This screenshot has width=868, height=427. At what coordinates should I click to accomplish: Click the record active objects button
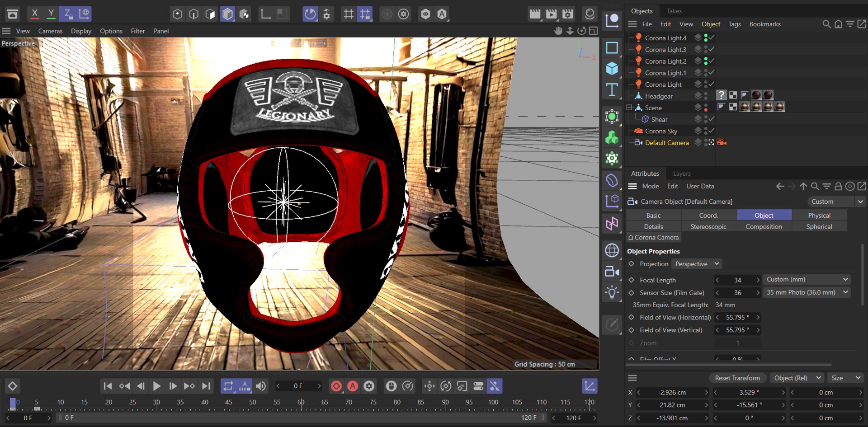coord(336,386)
